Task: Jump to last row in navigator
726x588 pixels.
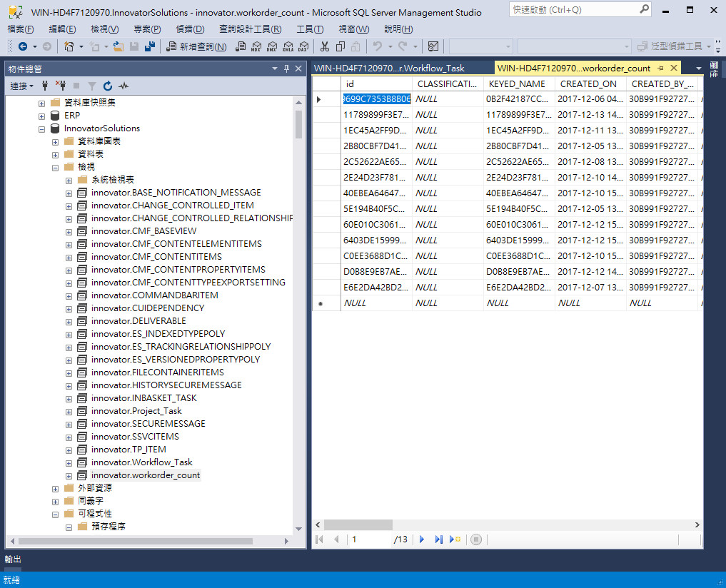Action: click(438, 539)
